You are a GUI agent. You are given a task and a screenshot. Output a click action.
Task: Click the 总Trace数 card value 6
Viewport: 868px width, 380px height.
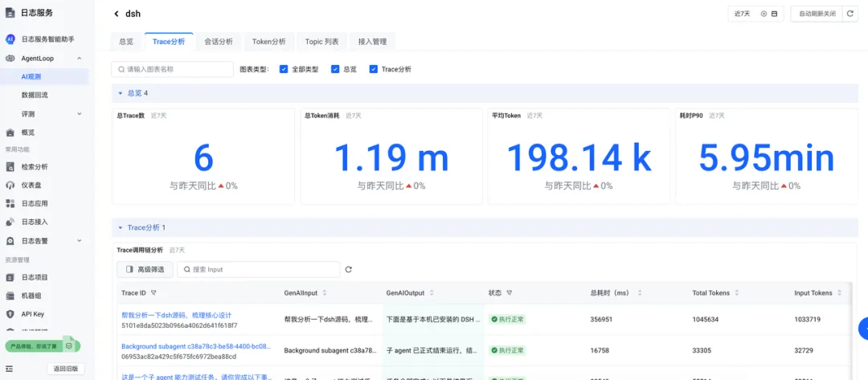(203, 158)
